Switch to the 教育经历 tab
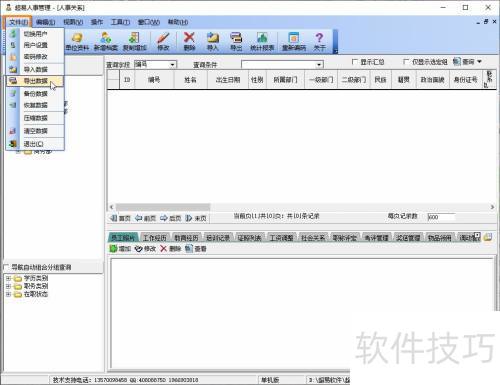The width and height of the screenshot is (500, 385). (186, 238)
